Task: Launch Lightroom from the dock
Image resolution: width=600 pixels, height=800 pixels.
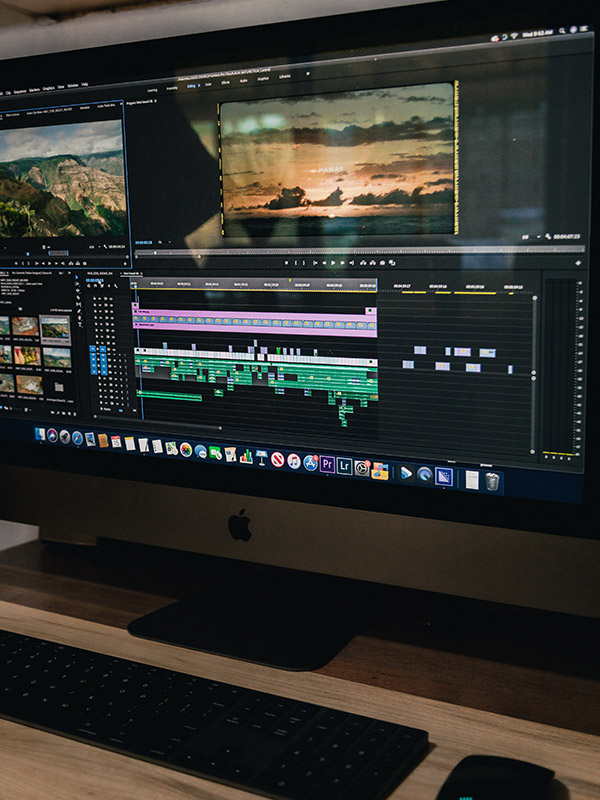Action: 344,465
